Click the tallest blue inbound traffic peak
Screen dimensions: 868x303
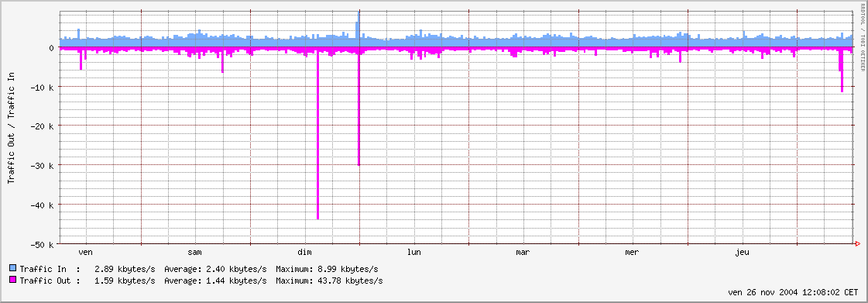tap(359, 29)
